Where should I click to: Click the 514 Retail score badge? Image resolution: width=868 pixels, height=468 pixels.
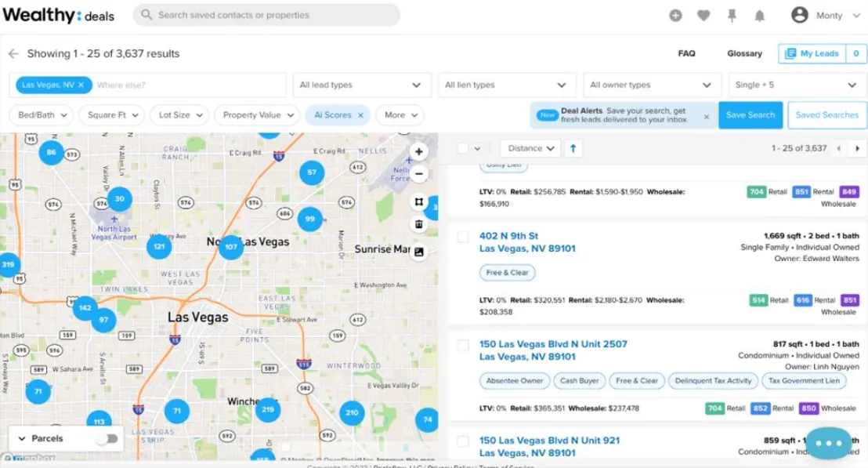tap(758, 300)
